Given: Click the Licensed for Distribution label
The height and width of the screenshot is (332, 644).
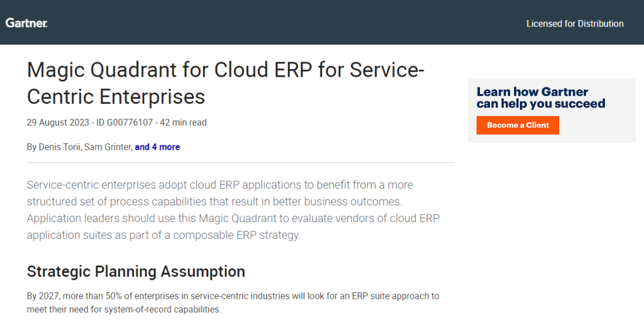Looking at the screenshot, I should pos(575,24).
